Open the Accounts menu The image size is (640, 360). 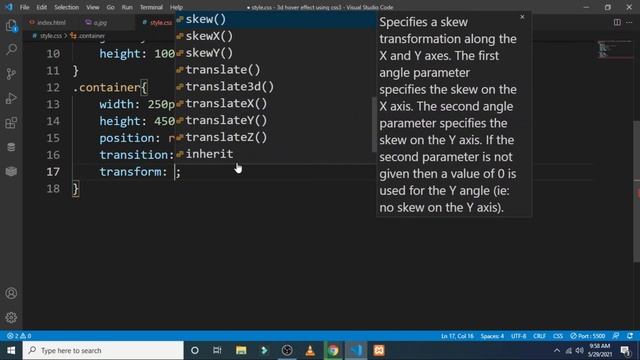[x=11, y=293]
